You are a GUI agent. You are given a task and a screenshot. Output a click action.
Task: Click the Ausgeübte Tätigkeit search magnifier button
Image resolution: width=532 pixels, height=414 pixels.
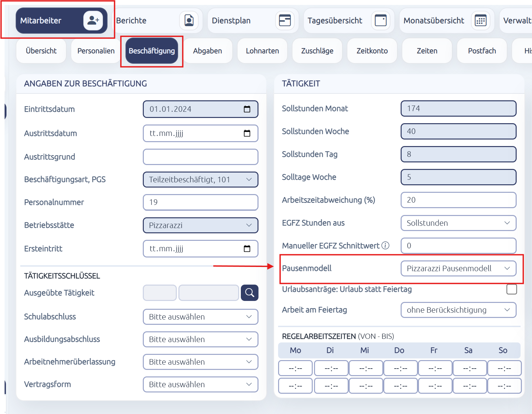click(x=250, y=293)
